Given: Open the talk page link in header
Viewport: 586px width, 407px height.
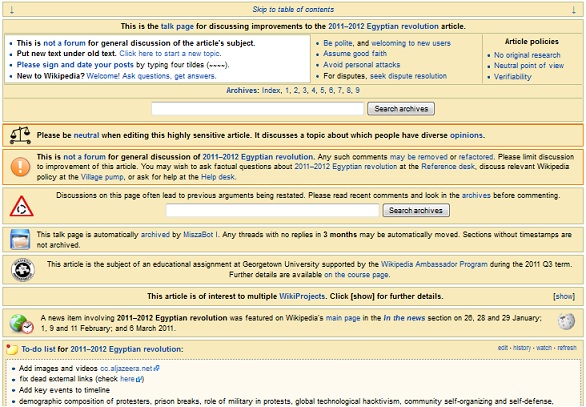Looking at the screenshot, I should (x=177, y=27).
